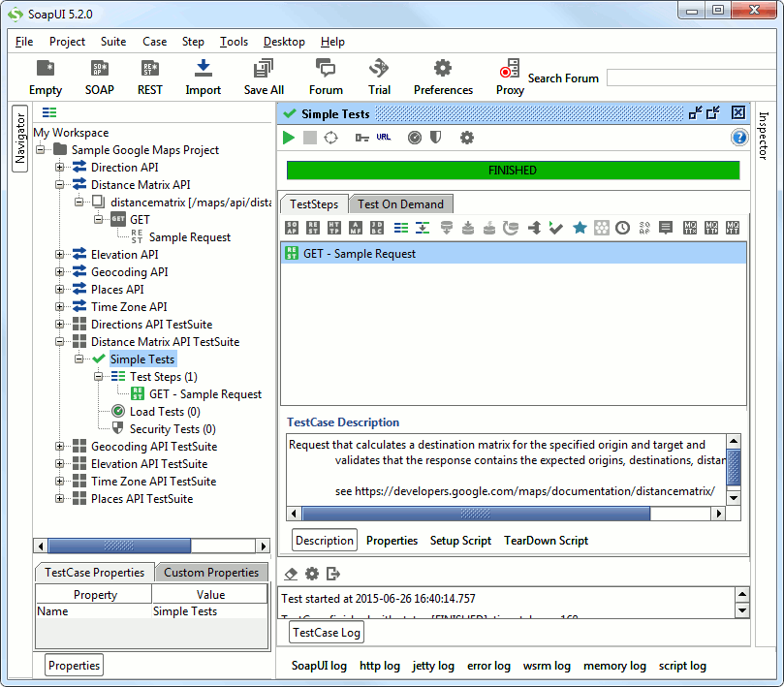Click the gray stop test button
The height and width of the screenshot is (687, 784).
tap(310, 138)
